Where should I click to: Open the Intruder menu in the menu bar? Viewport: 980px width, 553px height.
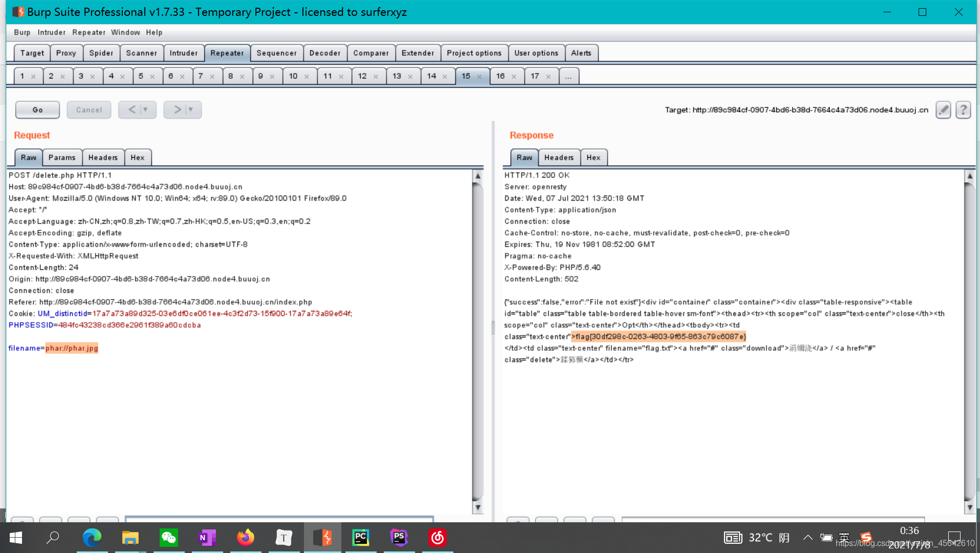coord(52,32)
